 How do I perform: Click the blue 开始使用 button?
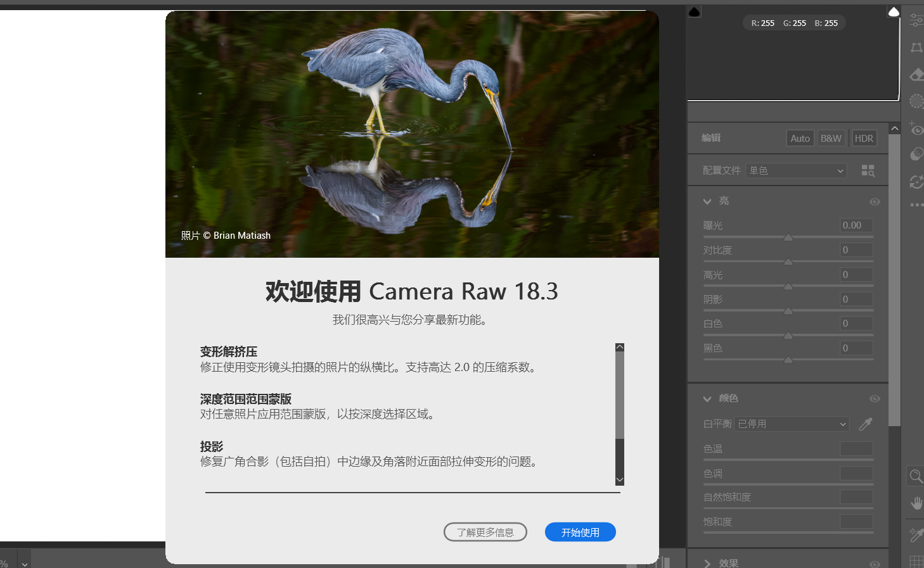(x=581, y=532)
